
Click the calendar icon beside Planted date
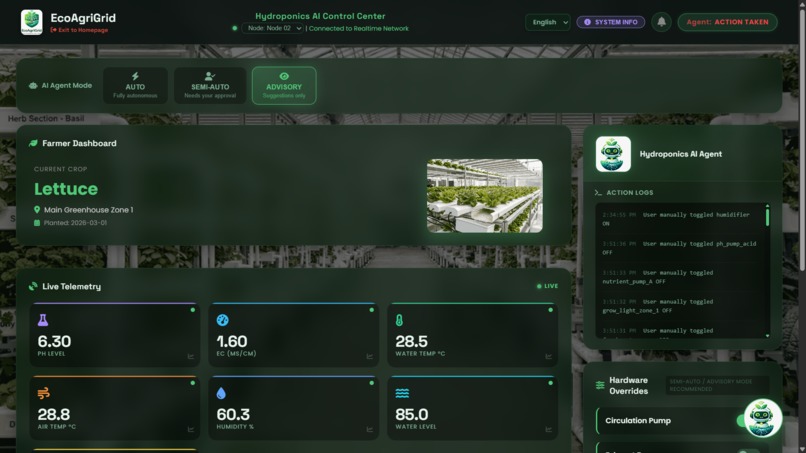point(36,223)
